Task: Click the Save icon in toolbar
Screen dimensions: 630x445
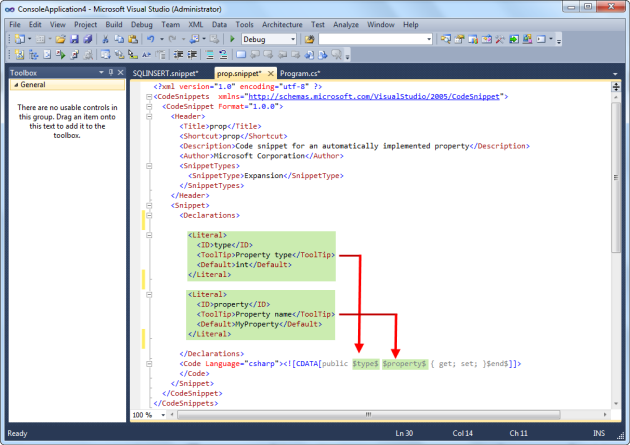Action: click(74, 39)
